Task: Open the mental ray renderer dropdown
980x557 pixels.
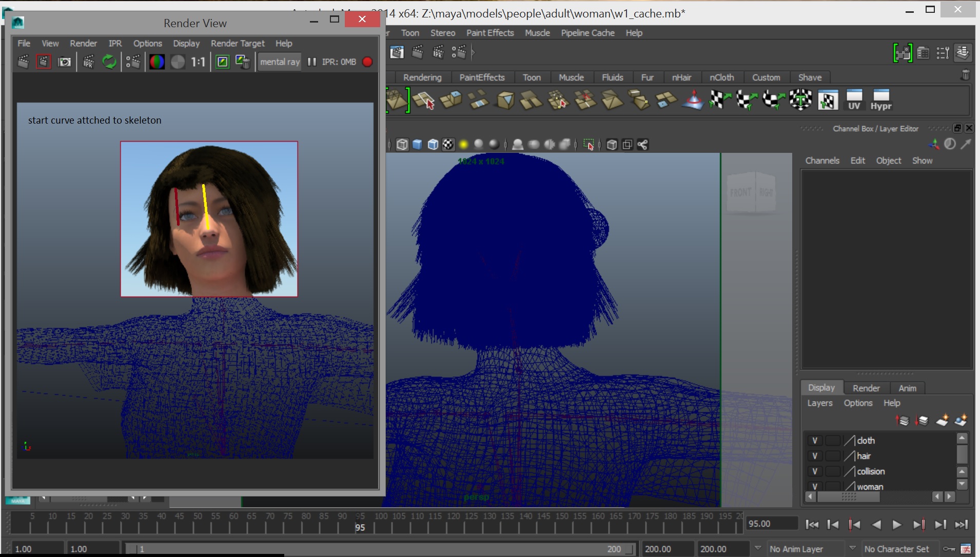Action: coord(280,62)
